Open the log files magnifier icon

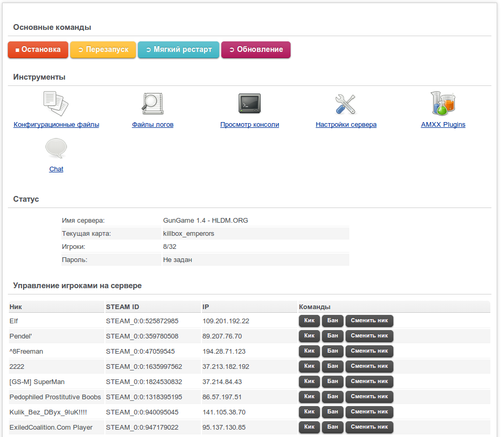tap(153, 104)
